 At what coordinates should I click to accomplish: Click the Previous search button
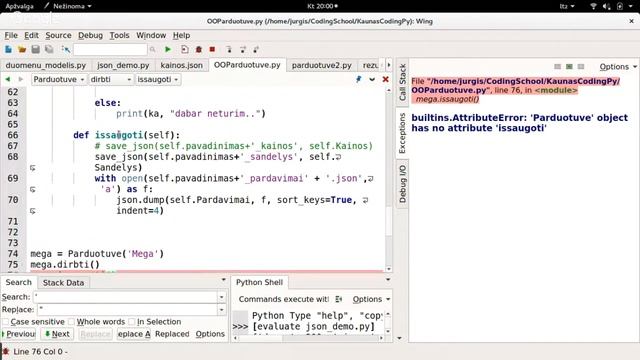pyautogui.click(x=19, y=334)
